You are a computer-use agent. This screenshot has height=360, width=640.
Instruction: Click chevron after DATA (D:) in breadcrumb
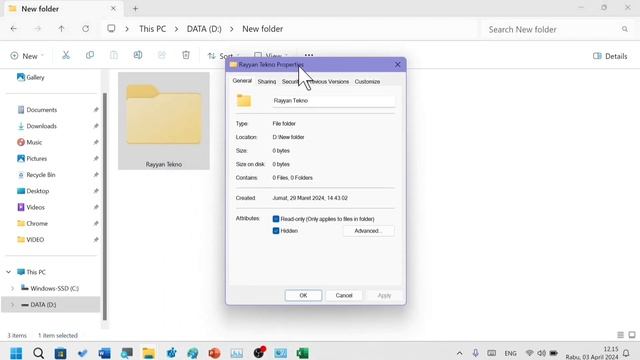(x=231, y=29)
